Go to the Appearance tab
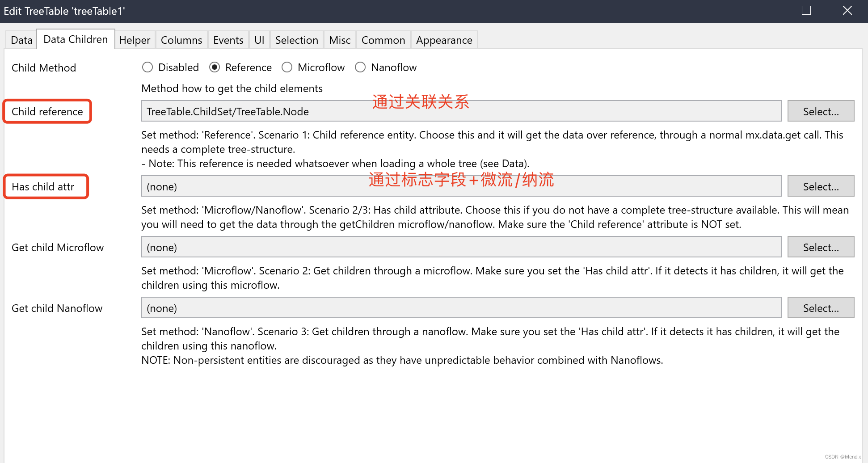The image size is (868, 463). [444, 40]
